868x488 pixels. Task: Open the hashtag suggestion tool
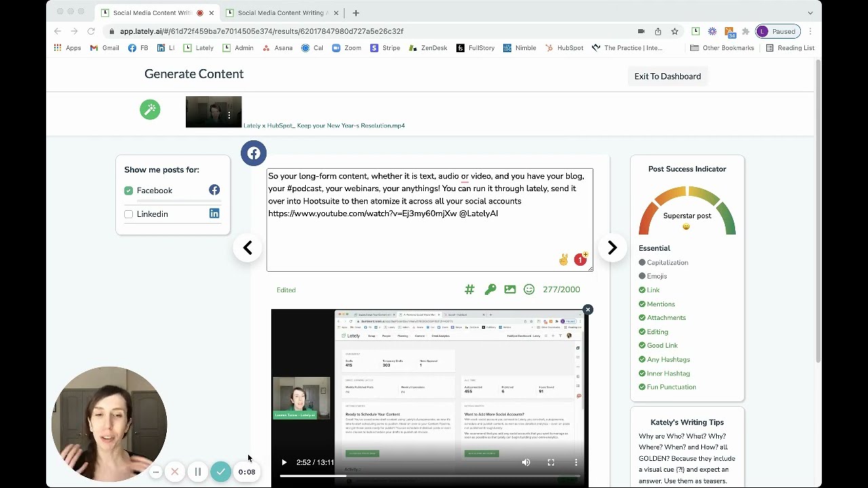click(469, 289)
